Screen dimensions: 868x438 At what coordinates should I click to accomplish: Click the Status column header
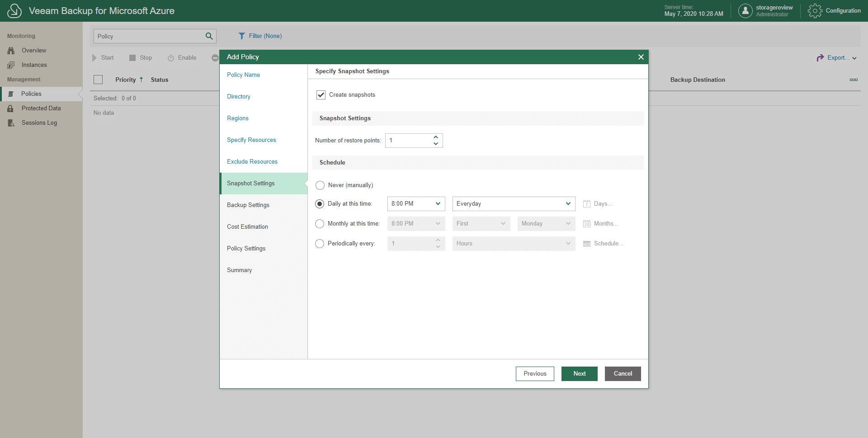(160, 80)
